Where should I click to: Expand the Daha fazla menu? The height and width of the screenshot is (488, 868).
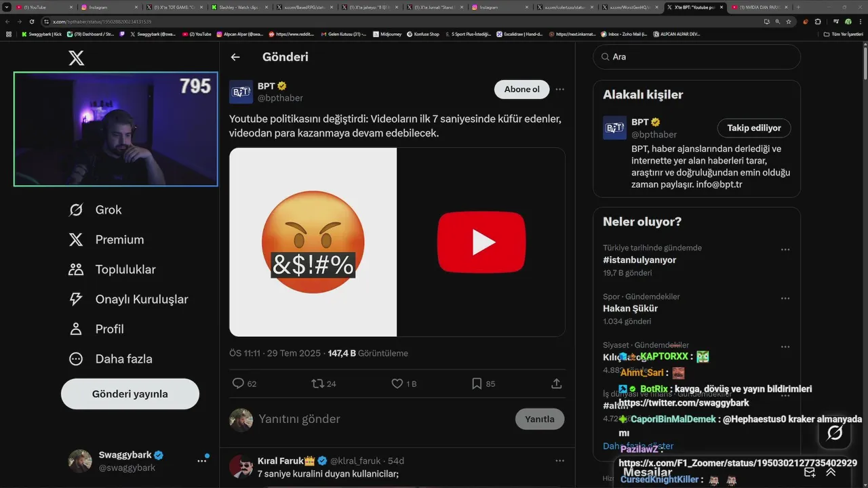coord(111,359)
